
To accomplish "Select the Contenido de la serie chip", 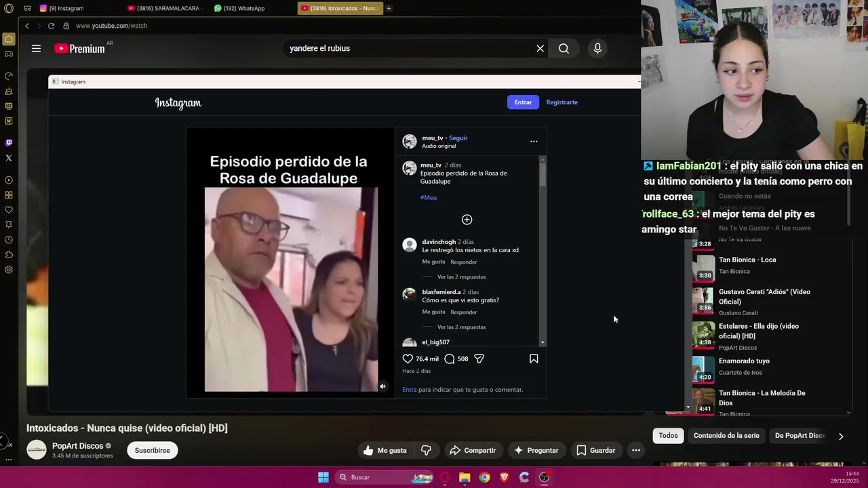I will 726,436.
